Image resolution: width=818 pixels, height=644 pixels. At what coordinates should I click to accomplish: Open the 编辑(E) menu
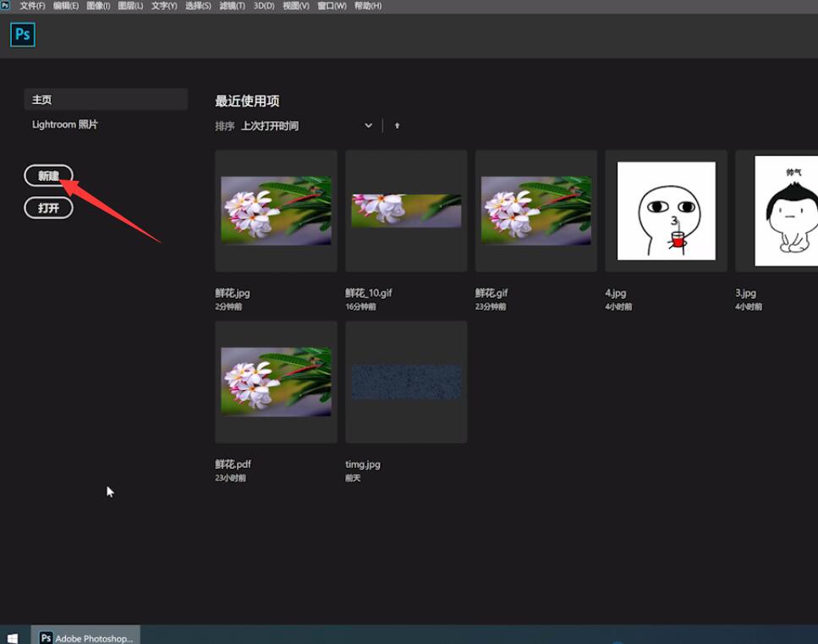(x=66, y=6)
